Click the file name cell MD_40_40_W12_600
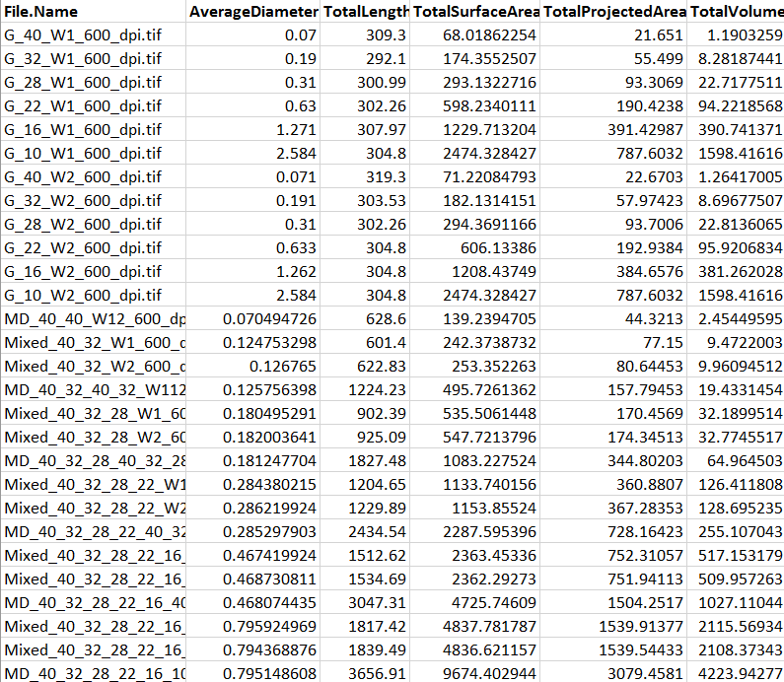 (93, 318)
